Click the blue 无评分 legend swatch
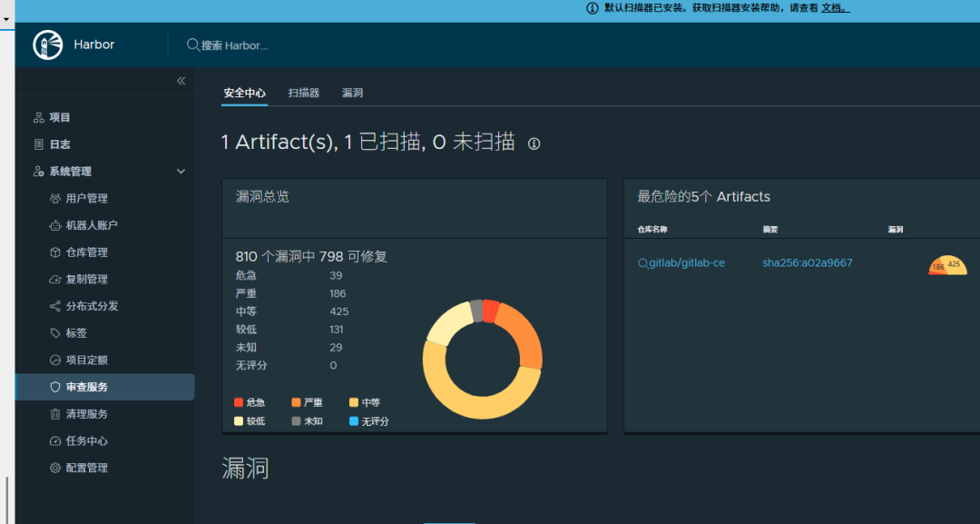980x524 pixels. [354, 421]
